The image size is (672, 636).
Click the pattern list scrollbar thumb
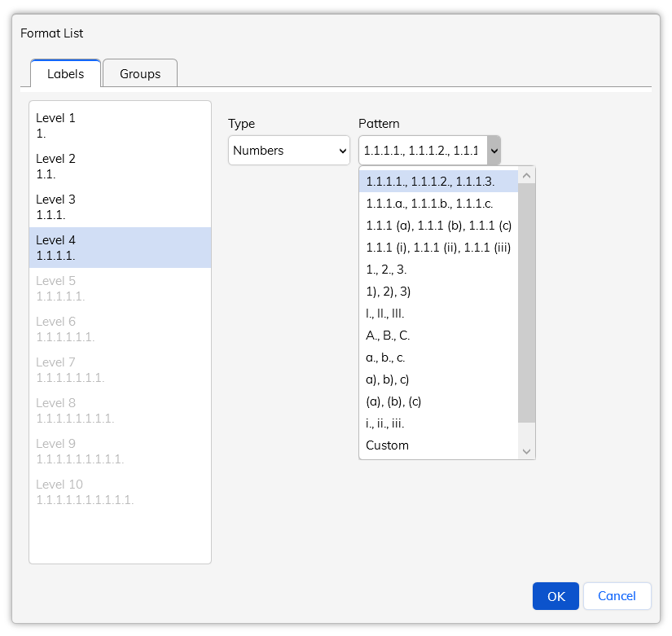[527, 303]
